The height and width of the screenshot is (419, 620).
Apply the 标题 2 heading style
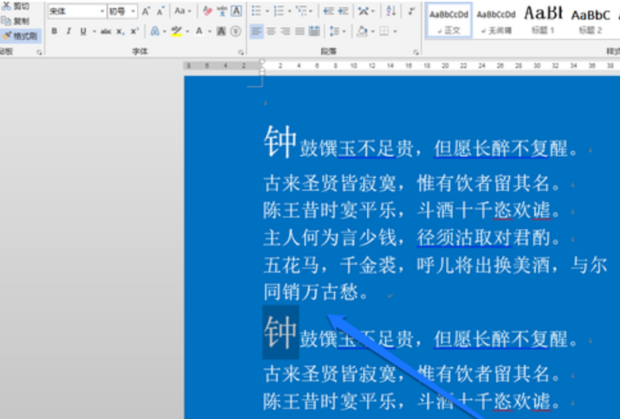coord(590,20)
